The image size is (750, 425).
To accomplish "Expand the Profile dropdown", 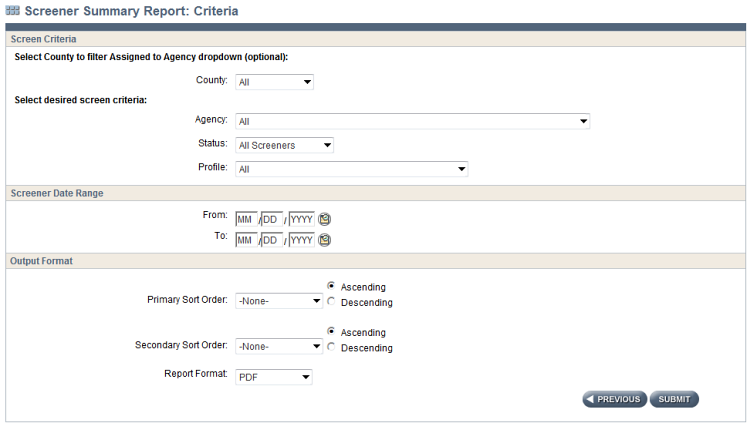I will (x=352, y=169).
